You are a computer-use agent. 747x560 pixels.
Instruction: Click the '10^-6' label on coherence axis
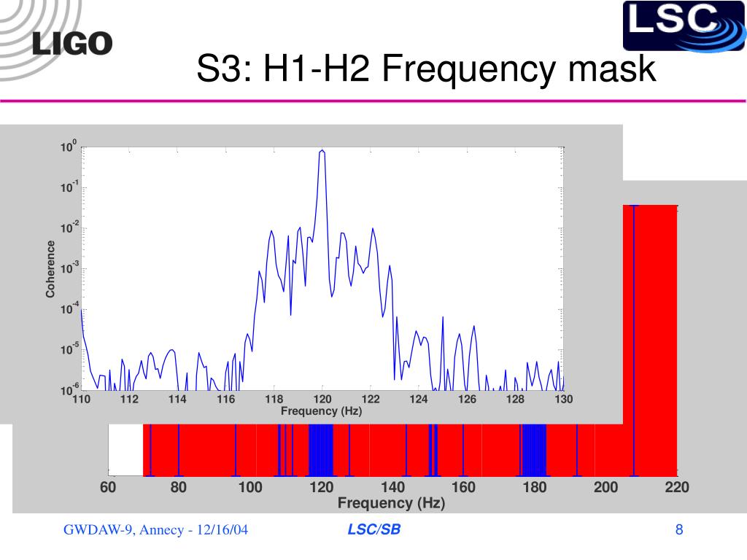68,389
